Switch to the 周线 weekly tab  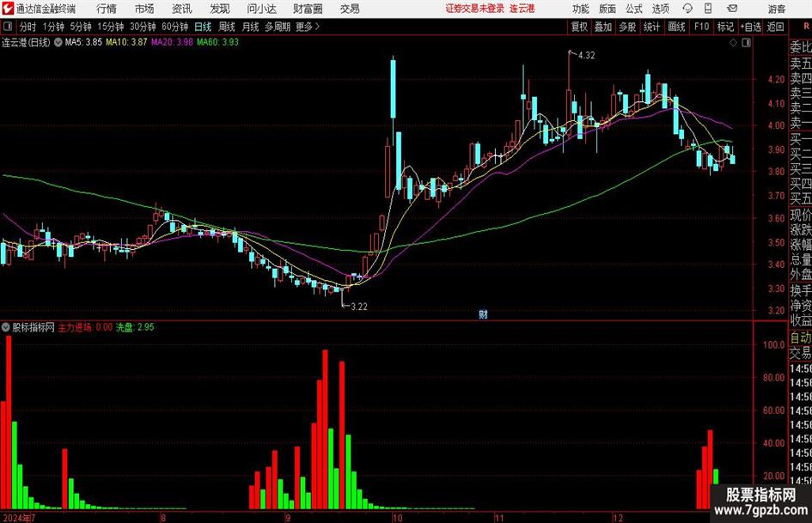click(227, 27)
